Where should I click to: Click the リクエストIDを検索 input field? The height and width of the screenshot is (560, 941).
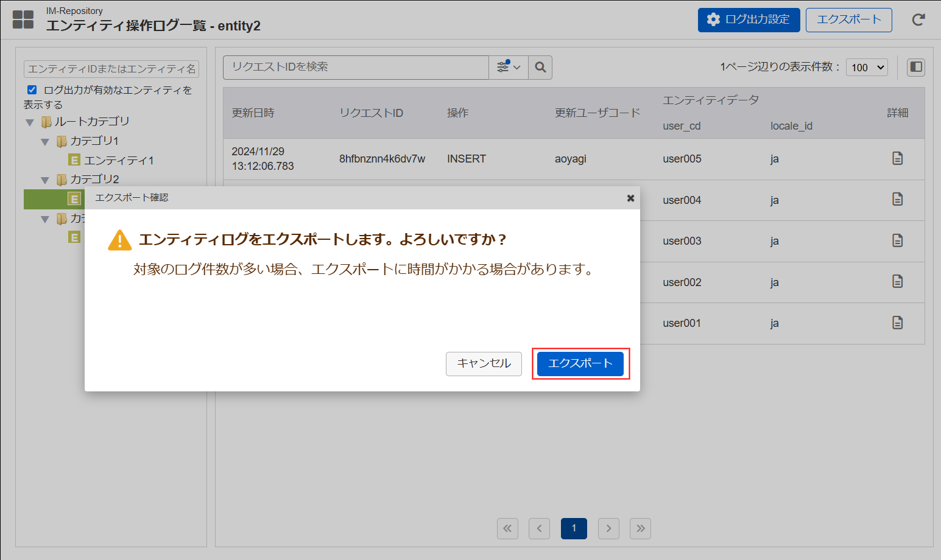click(355, 67)
